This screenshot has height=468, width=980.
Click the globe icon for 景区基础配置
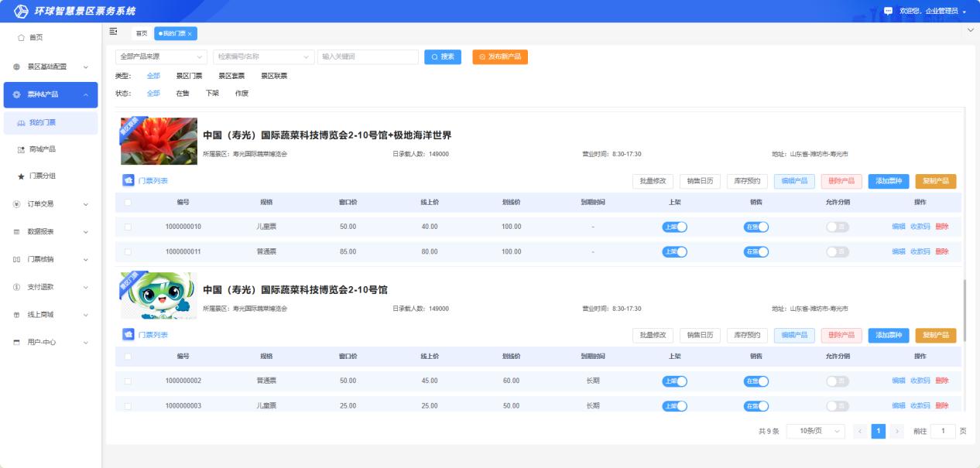(x=16, y=67)
